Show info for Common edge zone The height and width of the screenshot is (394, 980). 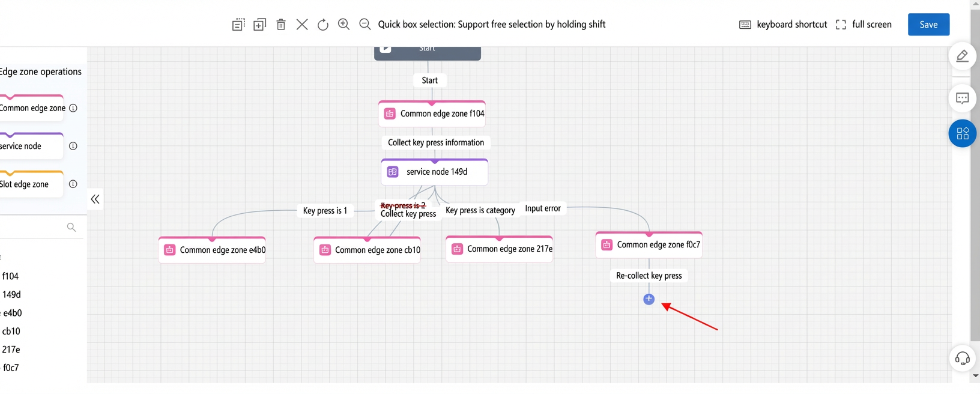pyautogui.click(x=73, y=108)
